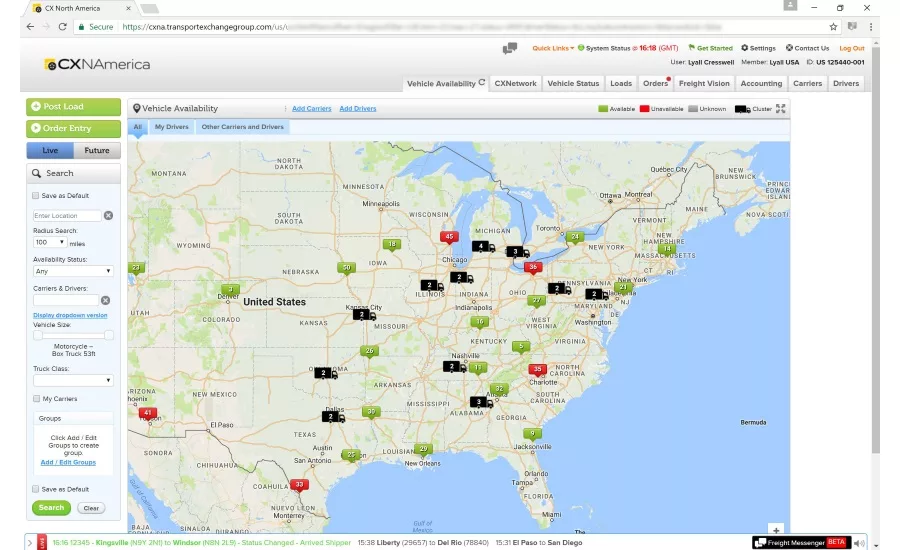Select the black cluster truck 4 in Michigan
The image size is (900, 550).
(483, 247)
